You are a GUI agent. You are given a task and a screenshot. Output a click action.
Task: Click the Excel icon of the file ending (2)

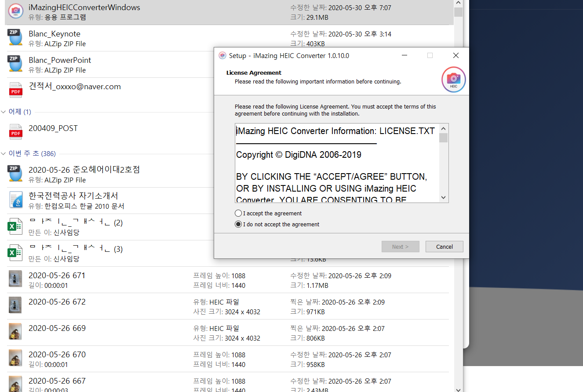(x=15, y=226)
